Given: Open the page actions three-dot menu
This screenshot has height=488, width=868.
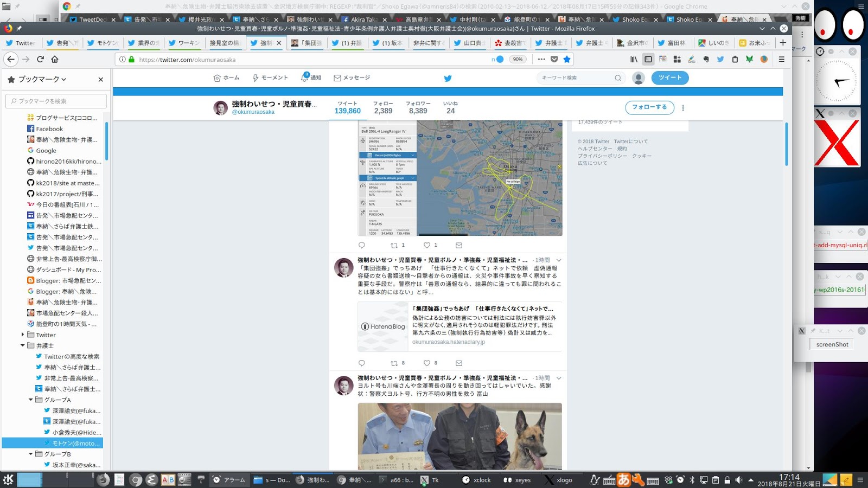Looking at the screenshot, I should pos(541,59).
